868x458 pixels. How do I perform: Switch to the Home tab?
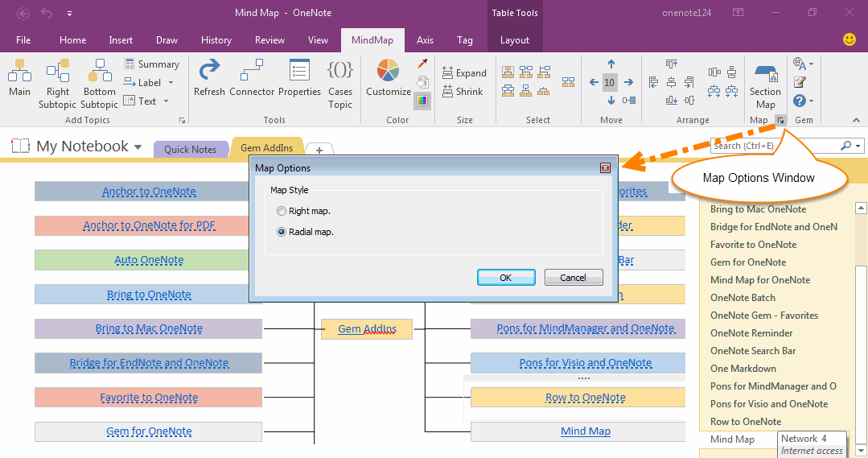pos(72,40)
